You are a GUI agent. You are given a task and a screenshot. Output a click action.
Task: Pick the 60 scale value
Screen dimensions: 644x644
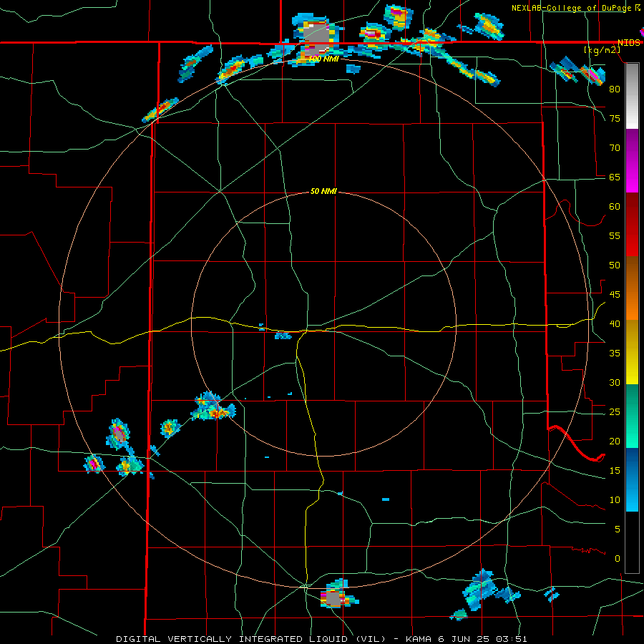pyautogui.click(x=615, y=207)
